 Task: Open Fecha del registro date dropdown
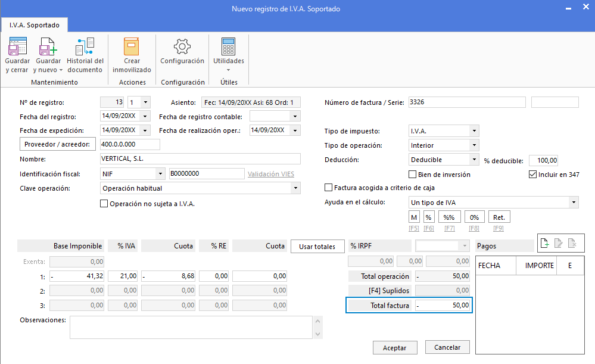(145, 116)
